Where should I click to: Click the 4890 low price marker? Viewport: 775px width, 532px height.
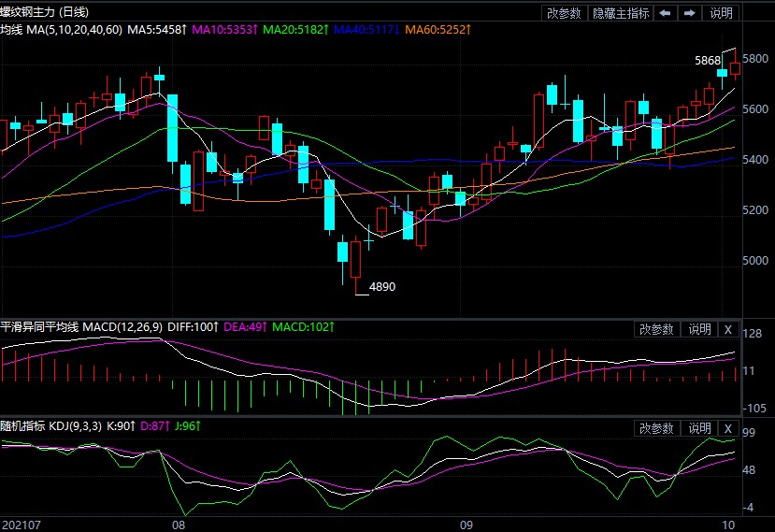(382, 287)
